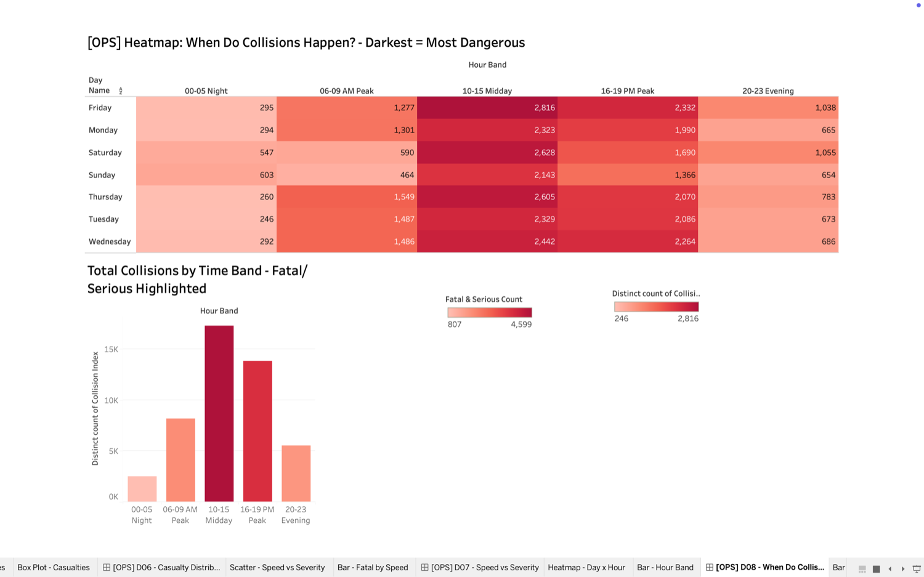The height and width of the screenshot is (577, 924).
Task: Click the Sunday PM Peak cell 1,366
Action: (x=628, y=175)
